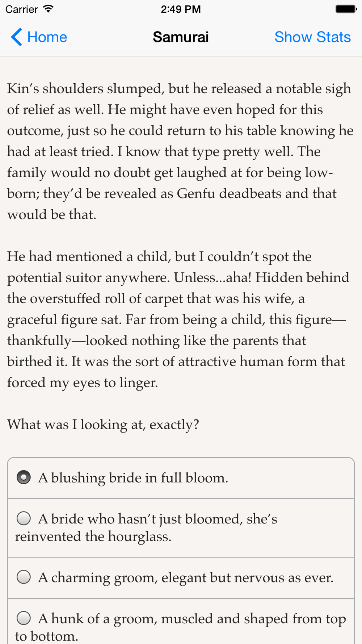Tap the clock showing 2:49 PM
The image size is (362, 644).
coord(181,9)
